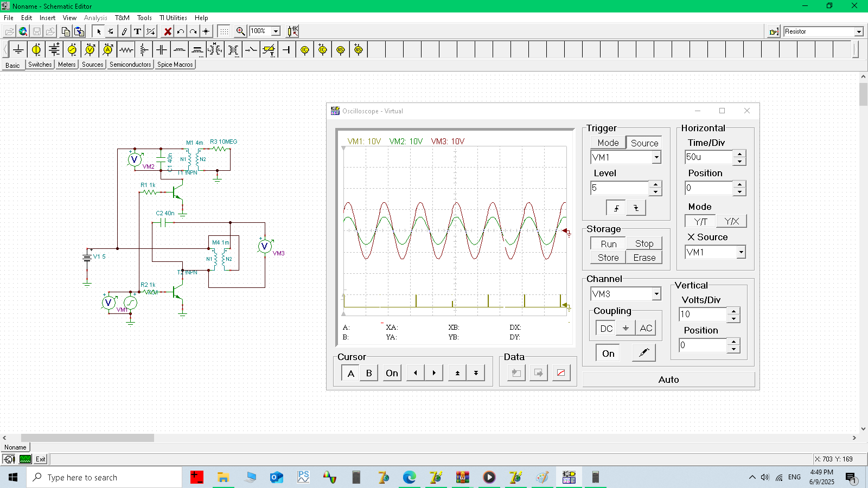Click the red X delete tool
Screen dimensions: 868x488
pyautogui.click(x=168, y=31)
